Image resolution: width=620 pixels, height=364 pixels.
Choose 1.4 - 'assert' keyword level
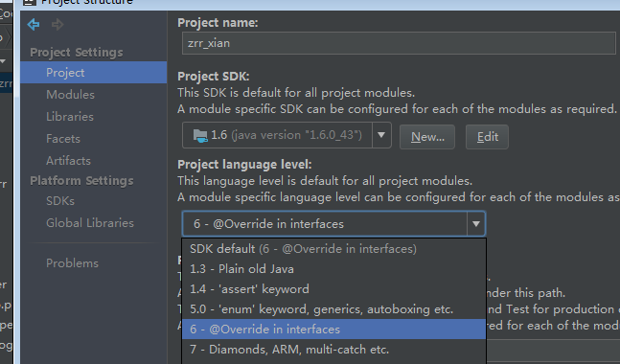333,289
